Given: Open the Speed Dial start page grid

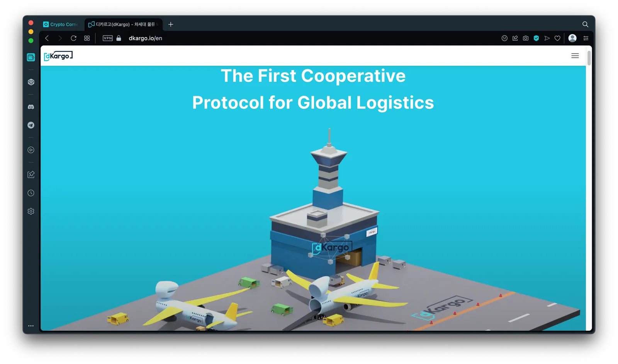Looking at the screenshot, I should pyautogui.click(x=87, y=38).
